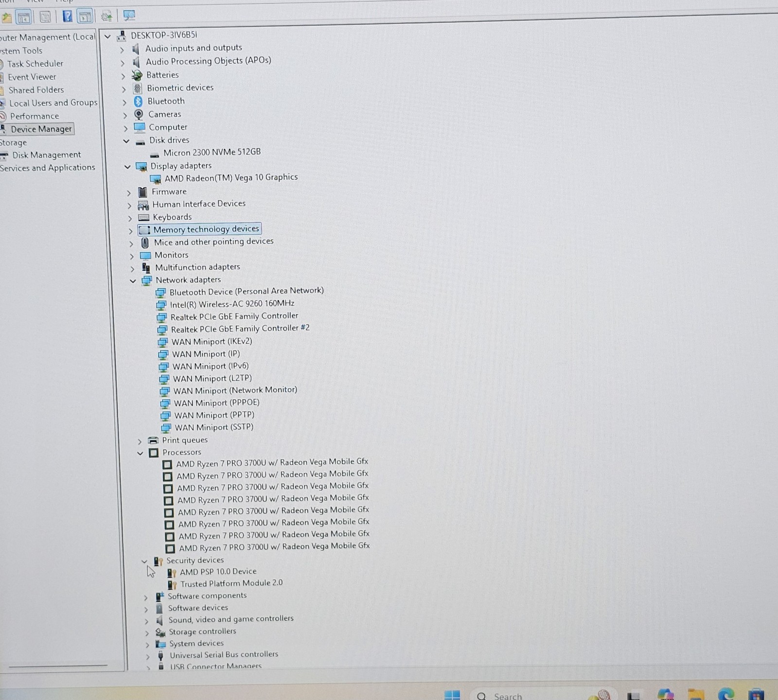This screenshot has height=700, width=778.
Task: Toggle the Show/Hide Action Pane toolbar button
Action: point(85,17)
